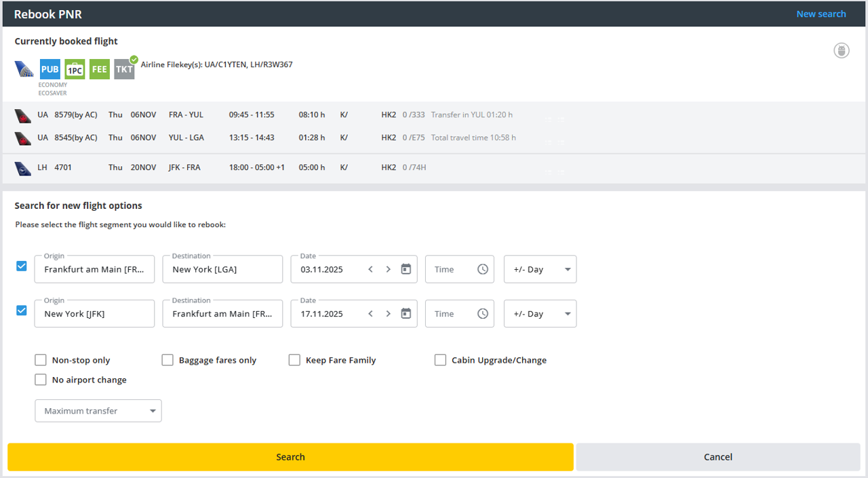Click the green FEE badge
This screenshot has width=868, height=478.
click(100, 69)
